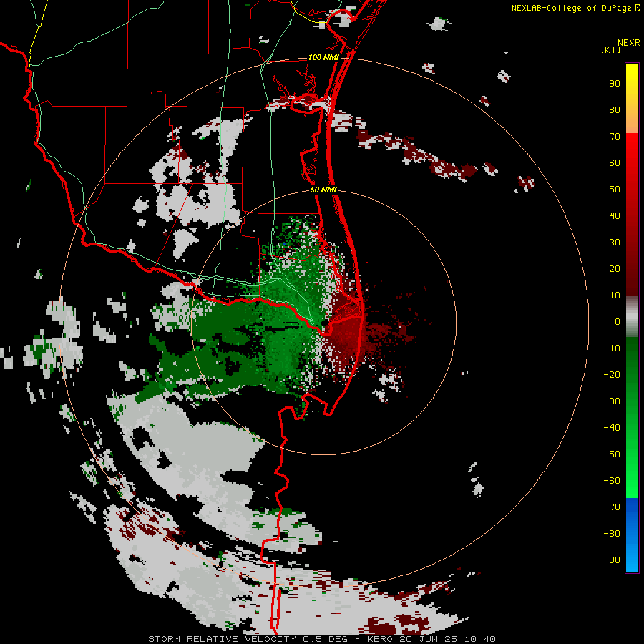Click the -30 scale value

[x=612, y=401]
